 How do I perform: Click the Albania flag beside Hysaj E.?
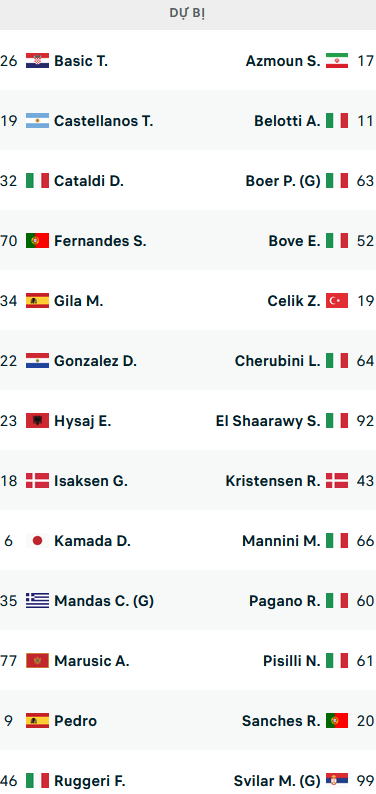click(x=37, y=421)
